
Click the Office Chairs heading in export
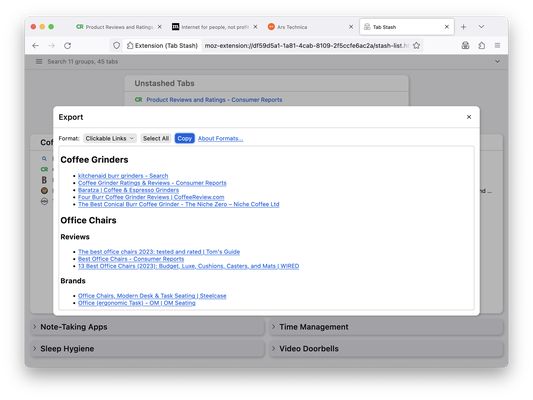click(x=88, y=220)
